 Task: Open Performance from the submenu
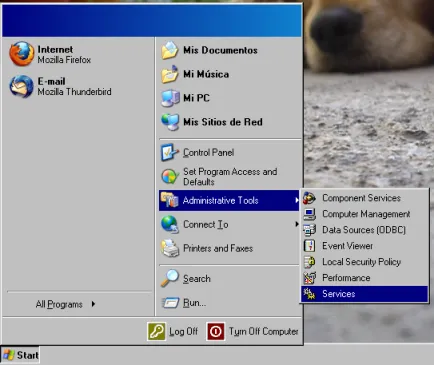[x=364, y=278]
